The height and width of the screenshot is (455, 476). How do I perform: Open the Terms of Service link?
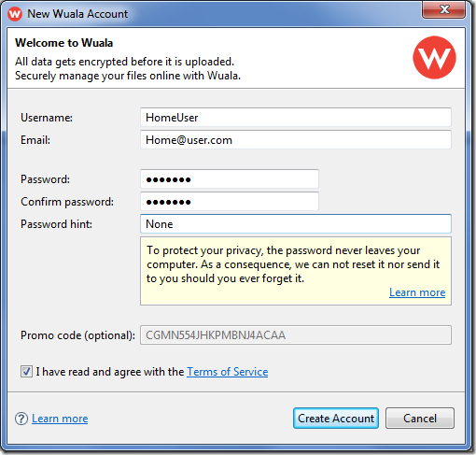point(228,372)
